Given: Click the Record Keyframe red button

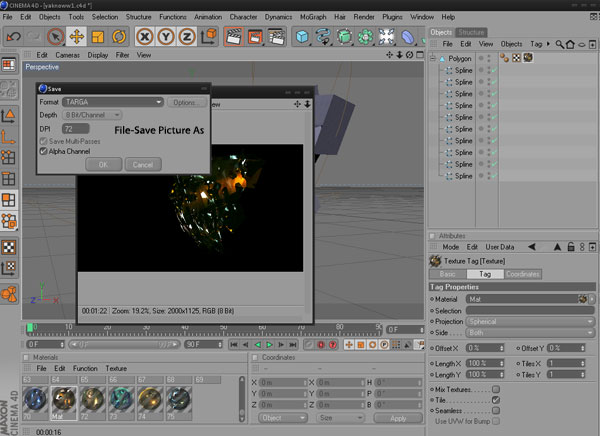Looking at the screenshot, I should point(321,345).
